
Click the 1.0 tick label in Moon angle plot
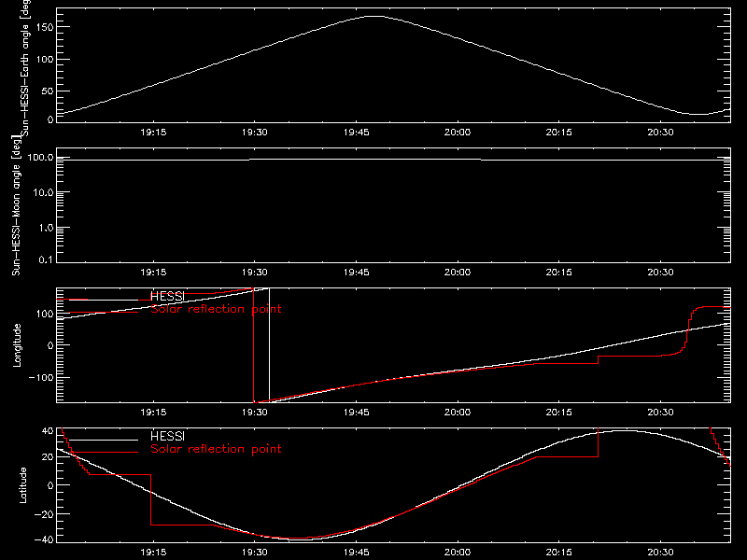coord(46,228)
